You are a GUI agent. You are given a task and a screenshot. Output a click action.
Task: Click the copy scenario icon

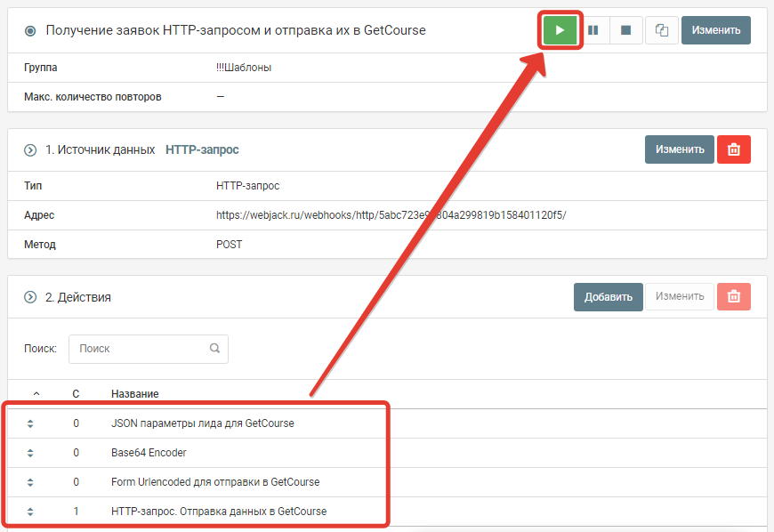coord(661,30)
